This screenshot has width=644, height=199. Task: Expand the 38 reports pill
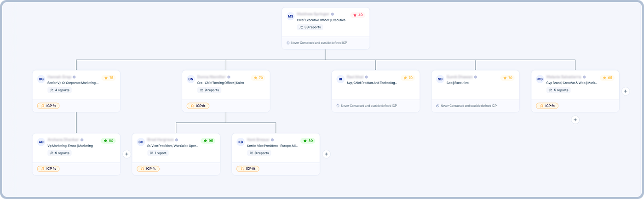coord(310,27)
